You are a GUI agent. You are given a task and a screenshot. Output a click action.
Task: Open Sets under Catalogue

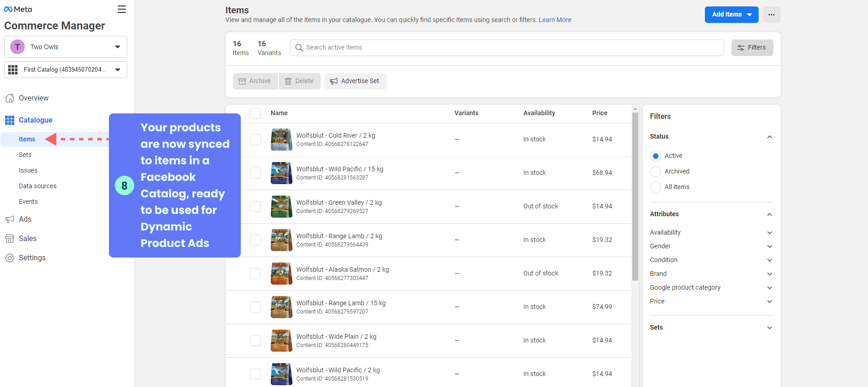(25, 155)
